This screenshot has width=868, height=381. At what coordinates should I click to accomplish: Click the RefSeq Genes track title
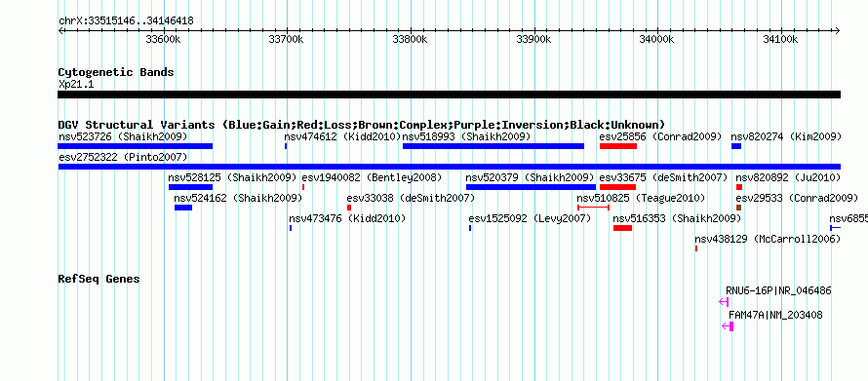[x=99, y=279]
